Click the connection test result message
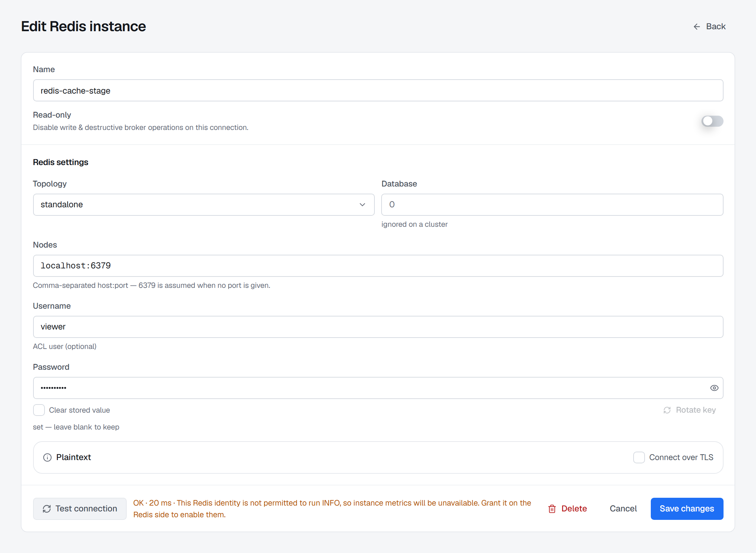Viewport: 756px width, 553px height. coord(332,509)
